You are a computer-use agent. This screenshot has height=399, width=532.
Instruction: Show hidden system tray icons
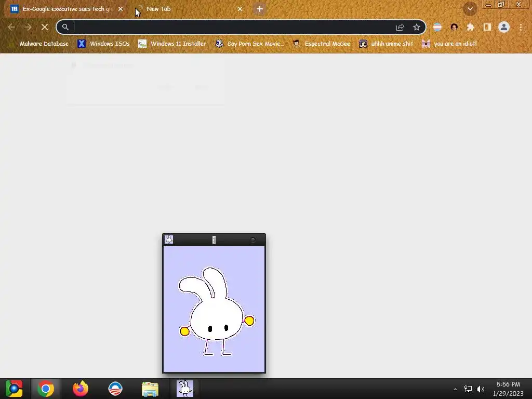click(455, 389)
